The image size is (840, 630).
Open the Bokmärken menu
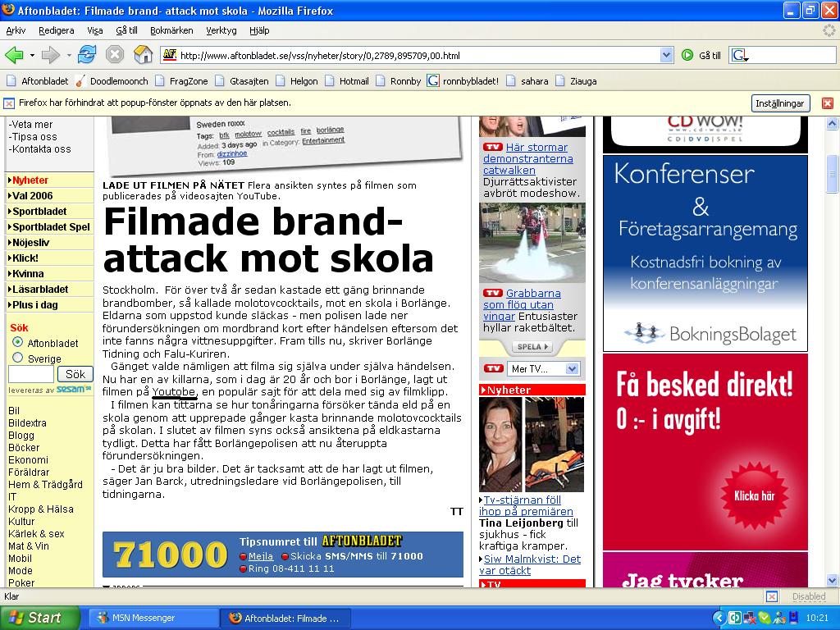point(171,30)
